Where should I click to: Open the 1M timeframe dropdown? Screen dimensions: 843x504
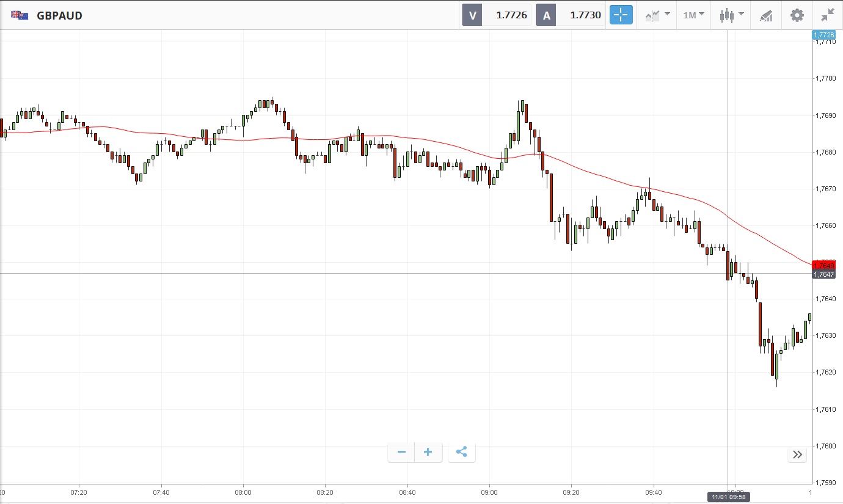coord(693,15)
